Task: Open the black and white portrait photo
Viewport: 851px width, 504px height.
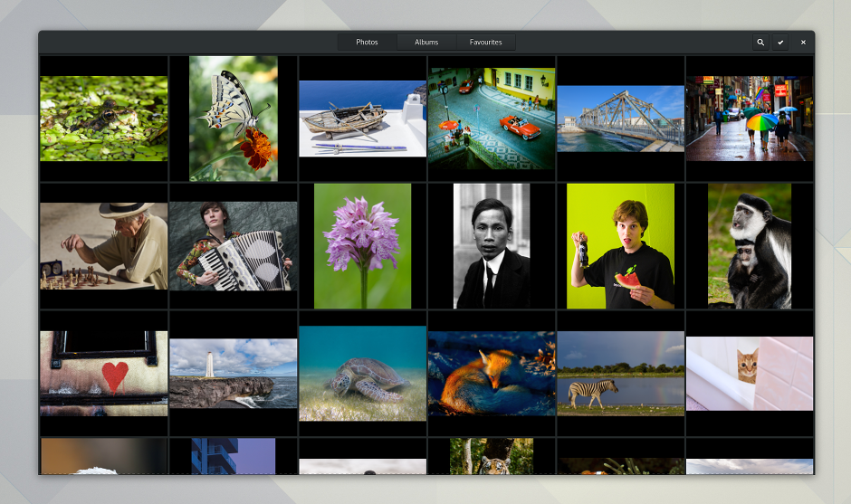Action: click(492, 246)
